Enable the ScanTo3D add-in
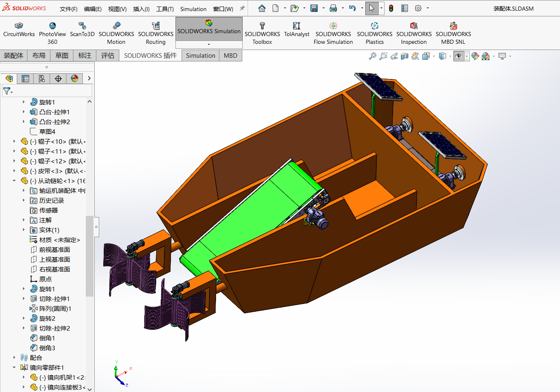560x392 pixels. [x=82, y=30]
